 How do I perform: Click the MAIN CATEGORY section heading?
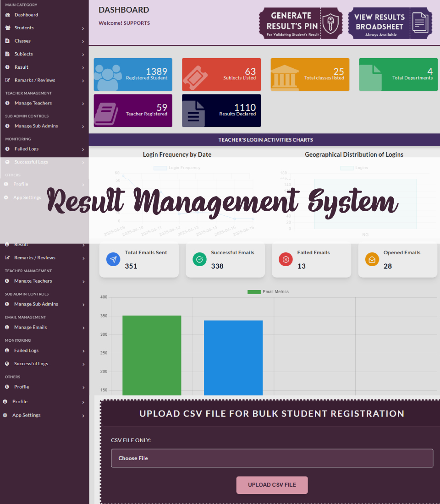tap(21, 5)
